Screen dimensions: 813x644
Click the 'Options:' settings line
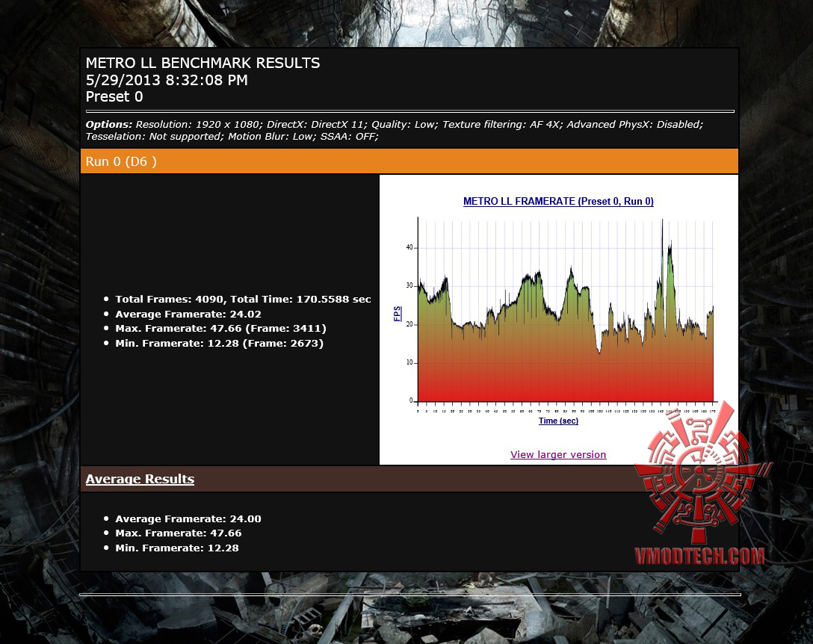click(x=395, y=131)
